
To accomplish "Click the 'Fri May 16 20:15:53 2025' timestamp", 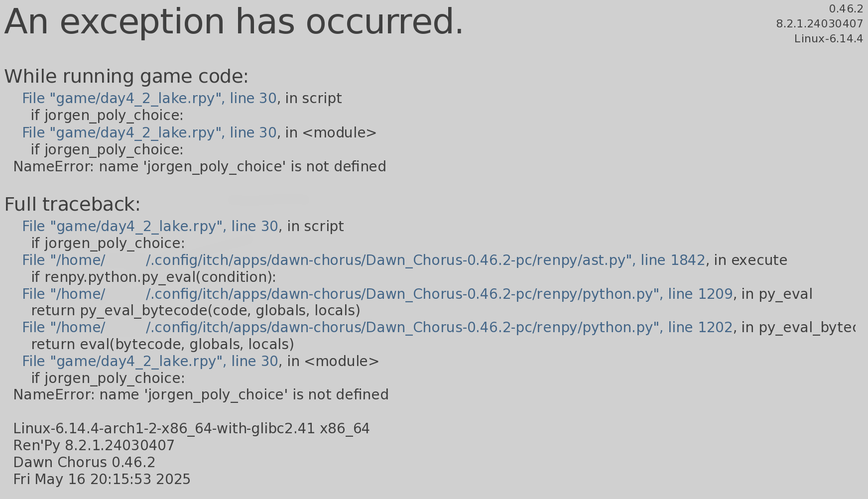I will tap(102, 480).
